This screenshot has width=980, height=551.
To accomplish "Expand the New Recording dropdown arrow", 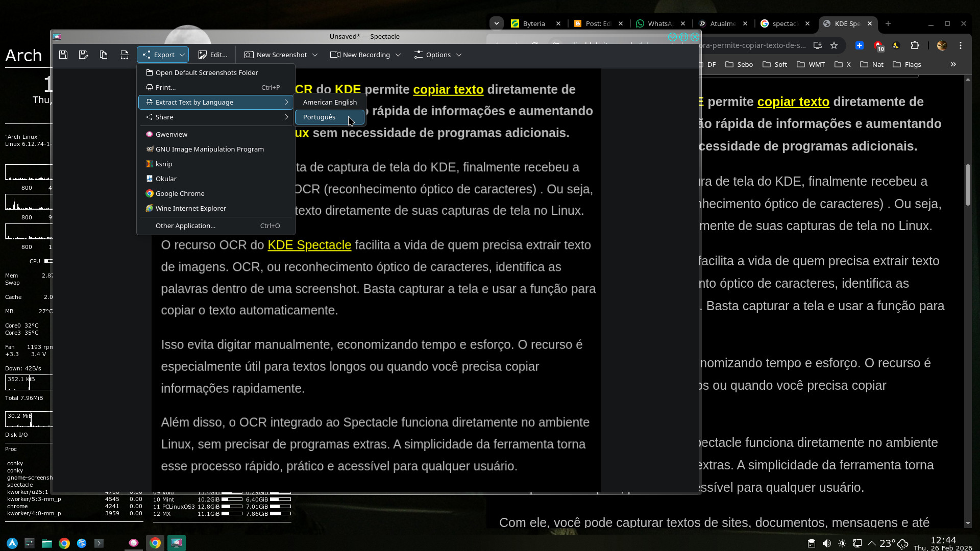I will (x=398, y=55).
